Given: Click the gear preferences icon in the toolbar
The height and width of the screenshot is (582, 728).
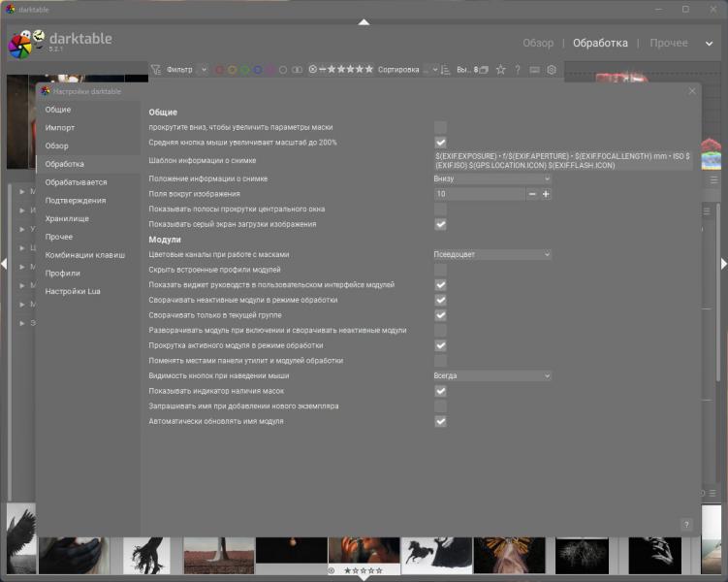Looking at the screenshot, I should pyautogui.click(x=552, y=70).
